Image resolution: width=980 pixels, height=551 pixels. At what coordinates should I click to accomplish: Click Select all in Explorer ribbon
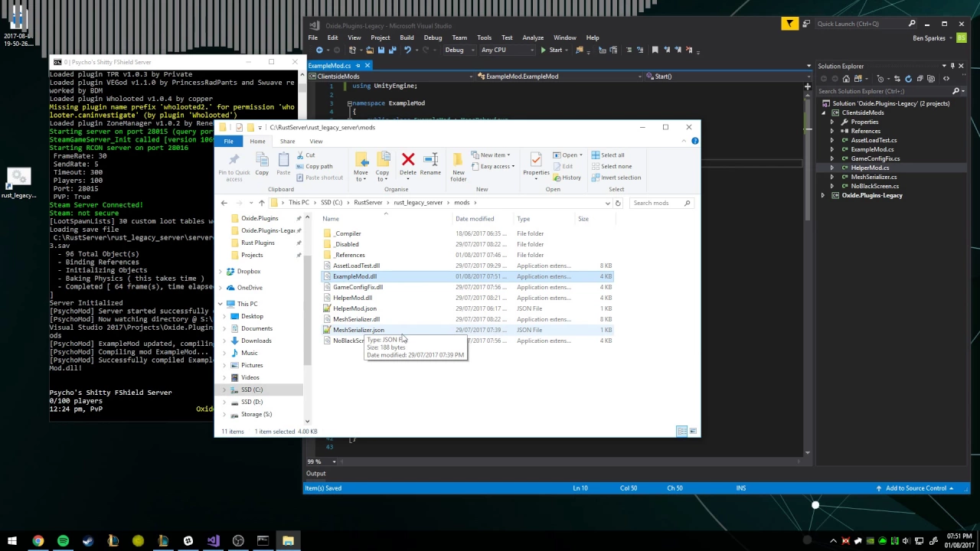coord(608,155)
